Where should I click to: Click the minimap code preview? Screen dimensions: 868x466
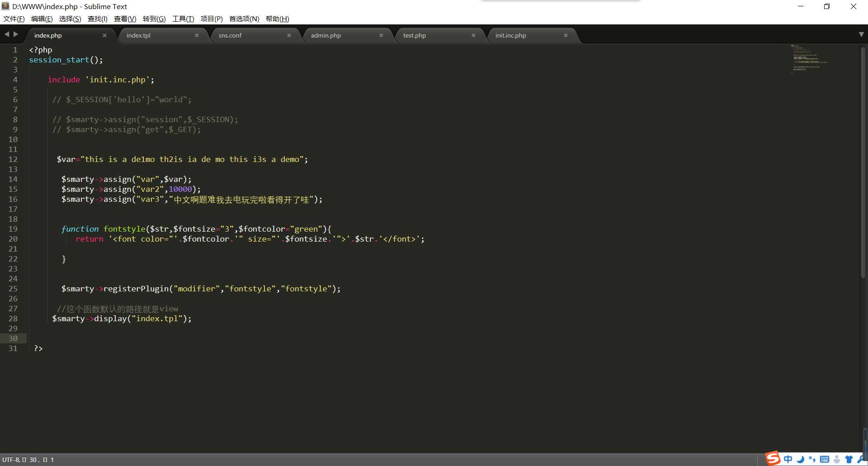point(809,59)
